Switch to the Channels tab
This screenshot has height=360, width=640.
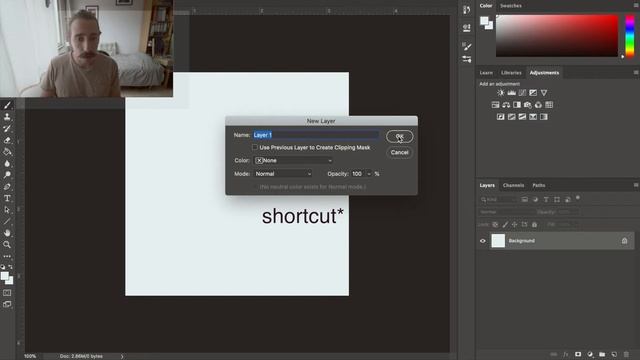point(513,185)
